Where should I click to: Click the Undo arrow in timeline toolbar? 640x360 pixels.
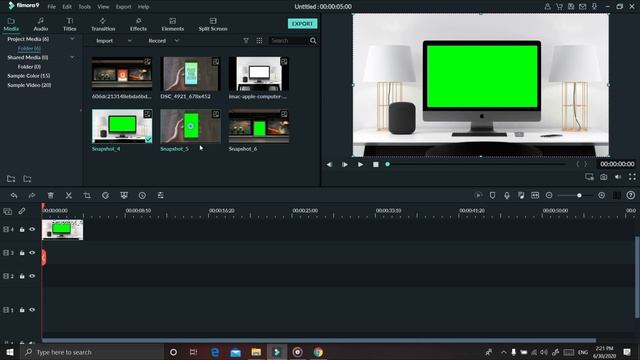(x=14, y=196)
